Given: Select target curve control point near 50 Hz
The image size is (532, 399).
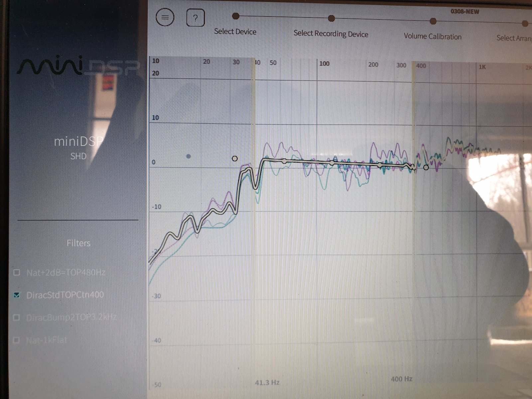Looking at the screenshot, I should [284, 161].
